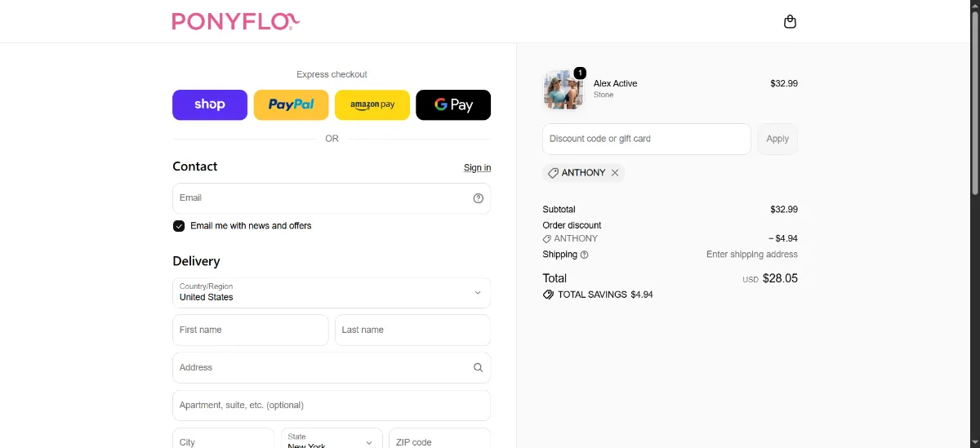This screenshot has height=448, width=980.
Task: Click the Subtotal label
Action: point(559,210)
